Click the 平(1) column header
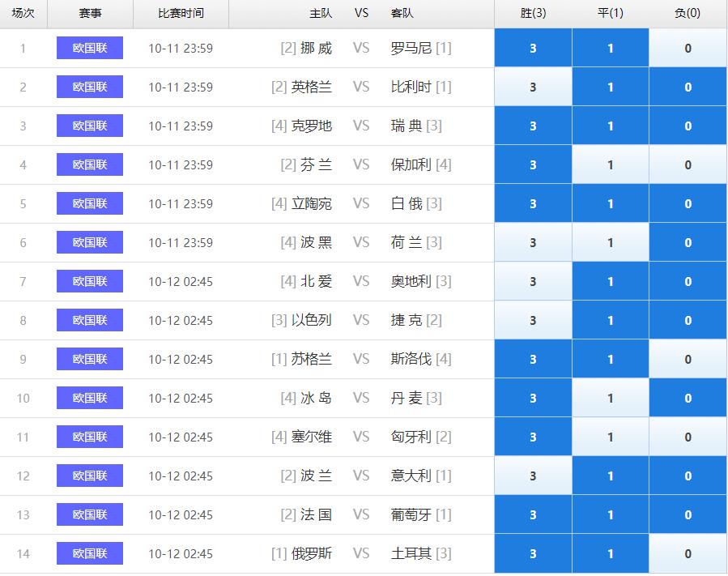728x576 pixels. [611, 13]
